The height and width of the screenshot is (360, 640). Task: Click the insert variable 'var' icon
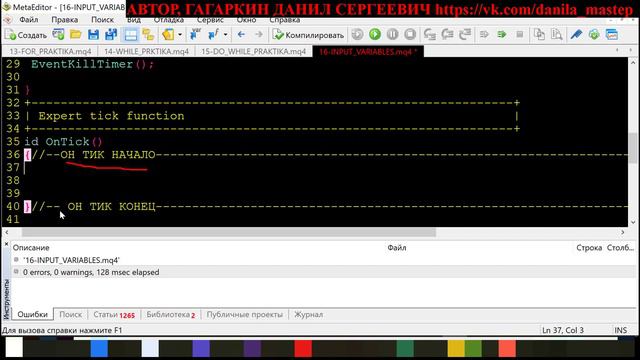[195, 35]
